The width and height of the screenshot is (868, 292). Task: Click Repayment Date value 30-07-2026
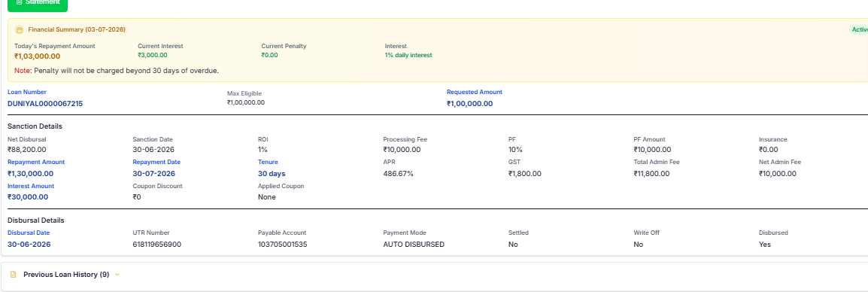(154, 173)
